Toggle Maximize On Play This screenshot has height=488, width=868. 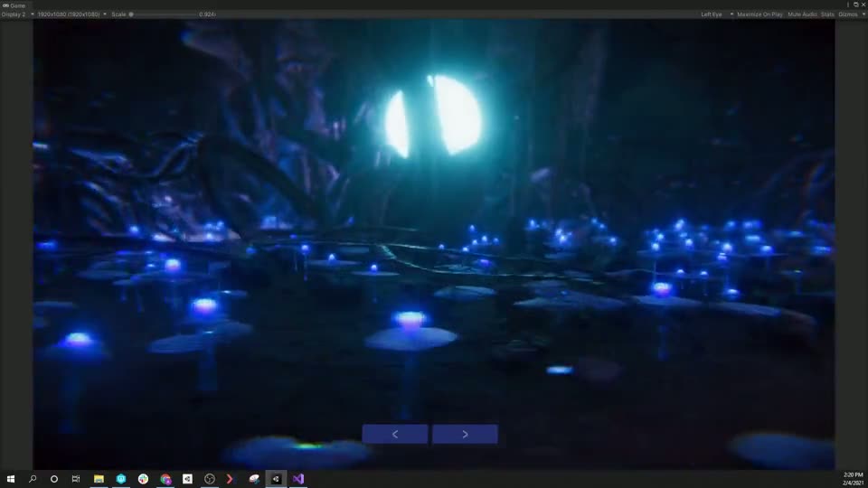point(759,14)
